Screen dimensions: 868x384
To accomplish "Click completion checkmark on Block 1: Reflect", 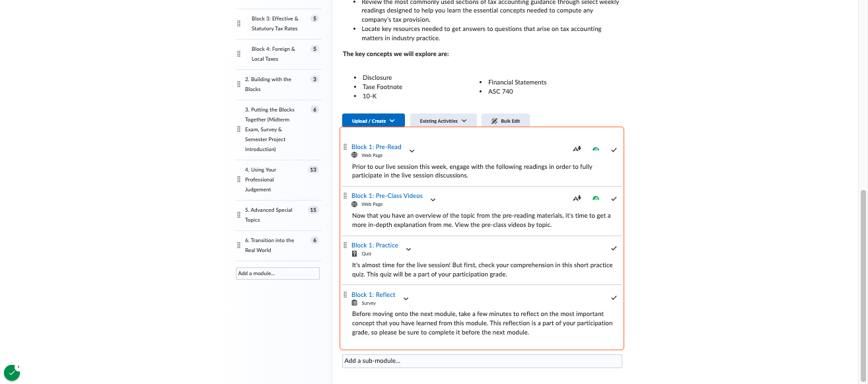I will [614, 298].
